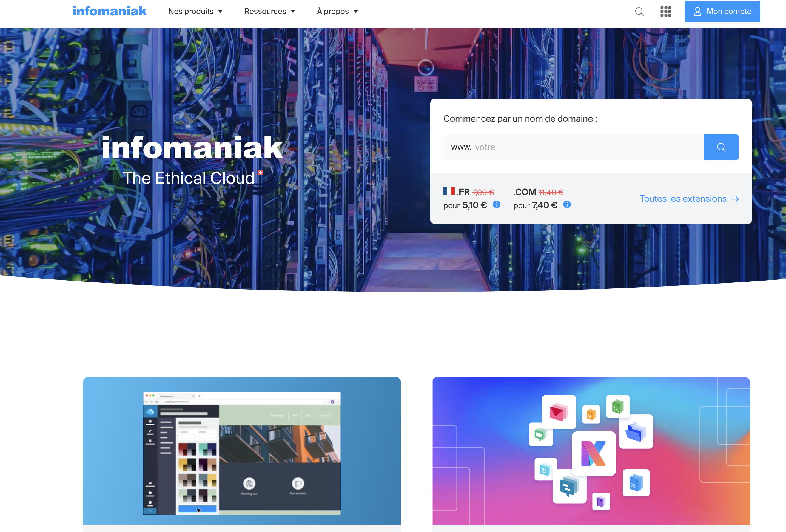
Task: Click the header search magnifier icon
Action: pos(639,12)
